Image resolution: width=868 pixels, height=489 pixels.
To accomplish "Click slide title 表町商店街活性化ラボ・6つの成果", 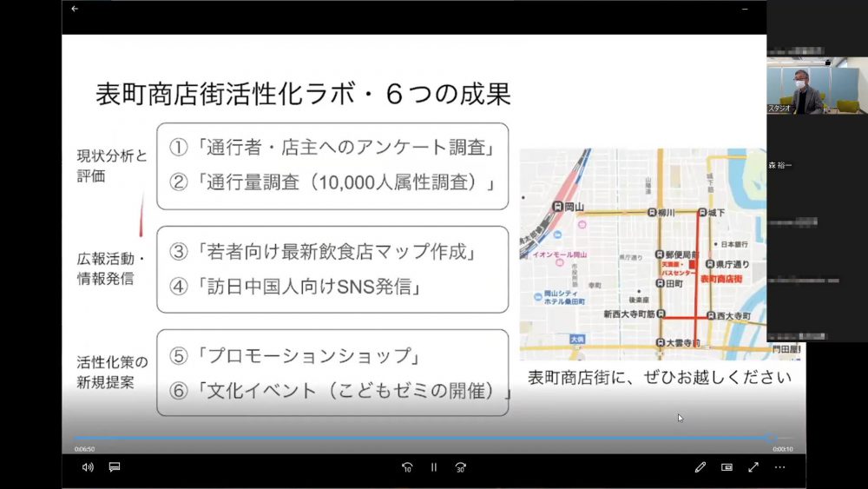I will [x=303, y=94].
